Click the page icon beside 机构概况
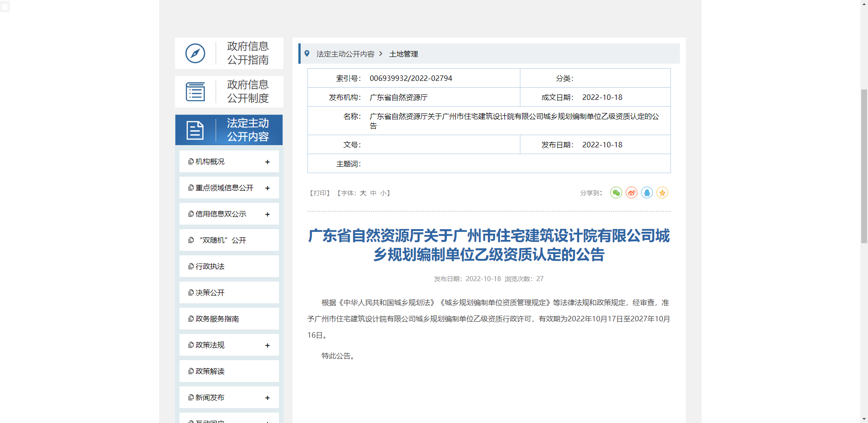 click(x=191, y=161)
